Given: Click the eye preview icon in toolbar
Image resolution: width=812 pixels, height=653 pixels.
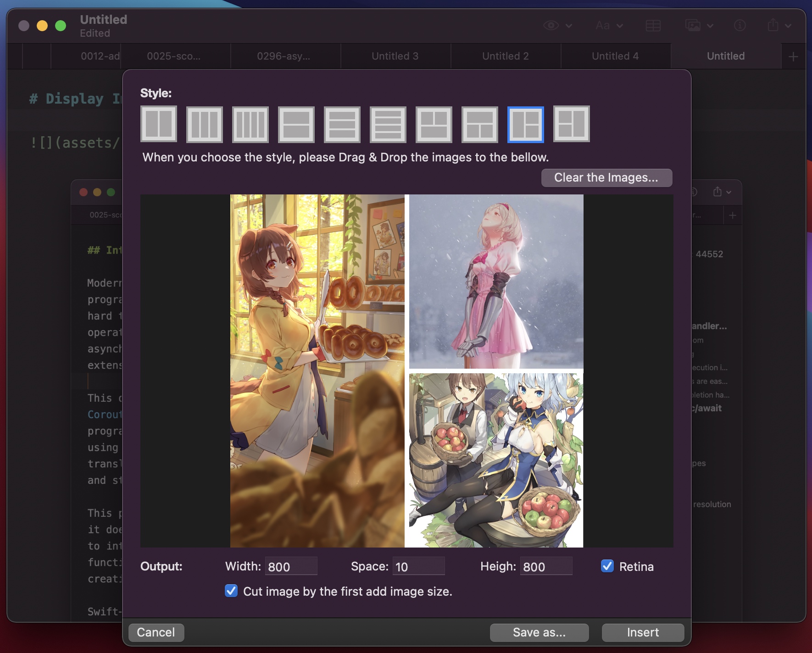Looking at the screenshot, I should point(551,25).
